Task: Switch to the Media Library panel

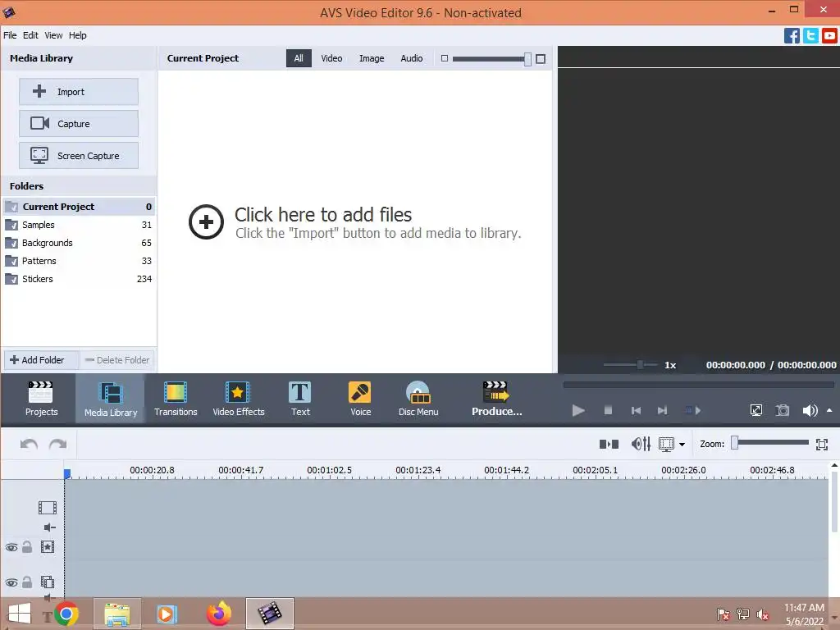Action: pyautogui.click(x=111, y=399)
